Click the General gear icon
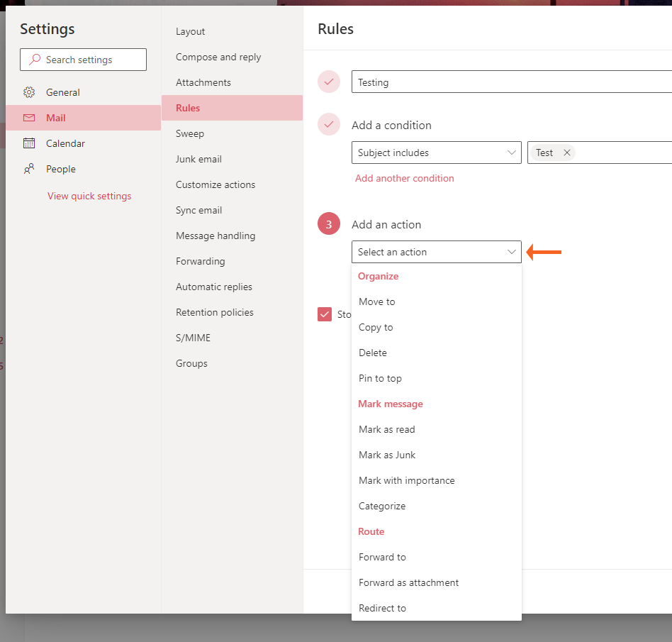 point(29,92)
